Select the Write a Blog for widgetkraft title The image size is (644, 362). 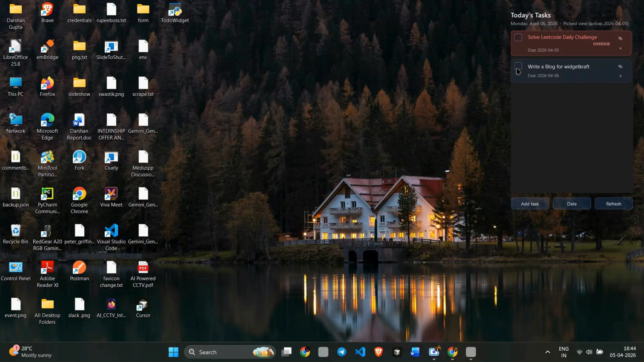(x=558, y=67)
